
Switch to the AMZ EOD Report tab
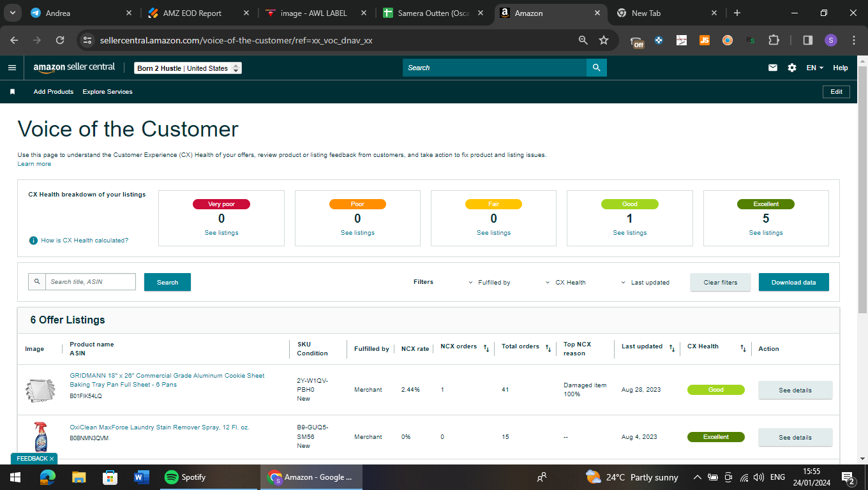point(197,13)
